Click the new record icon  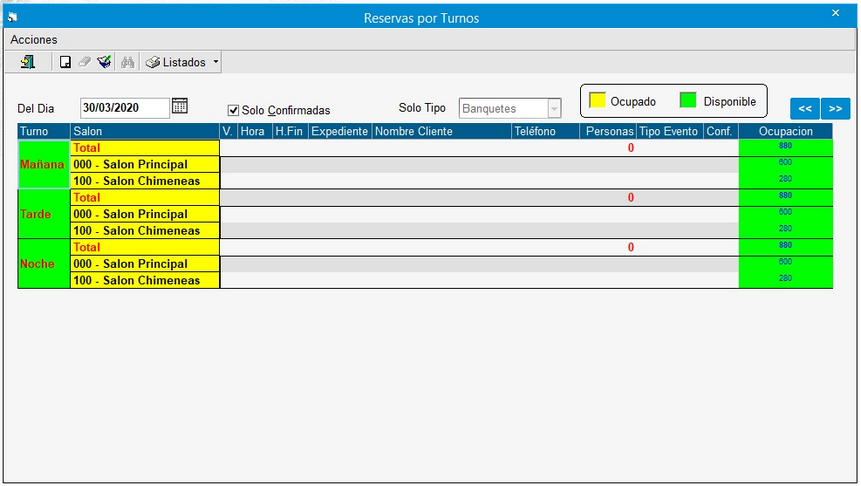coord(65,62)
